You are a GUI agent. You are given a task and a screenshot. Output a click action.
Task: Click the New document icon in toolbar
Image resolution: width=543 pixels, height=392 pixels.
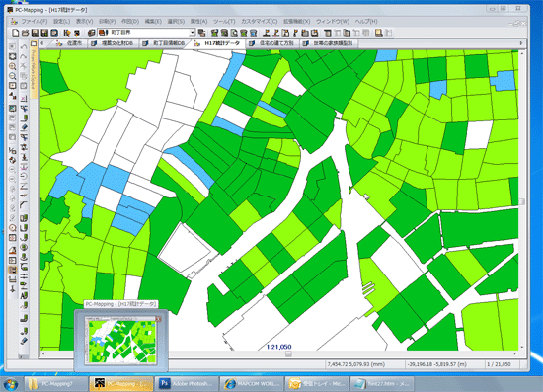click(x=15, y=33)
